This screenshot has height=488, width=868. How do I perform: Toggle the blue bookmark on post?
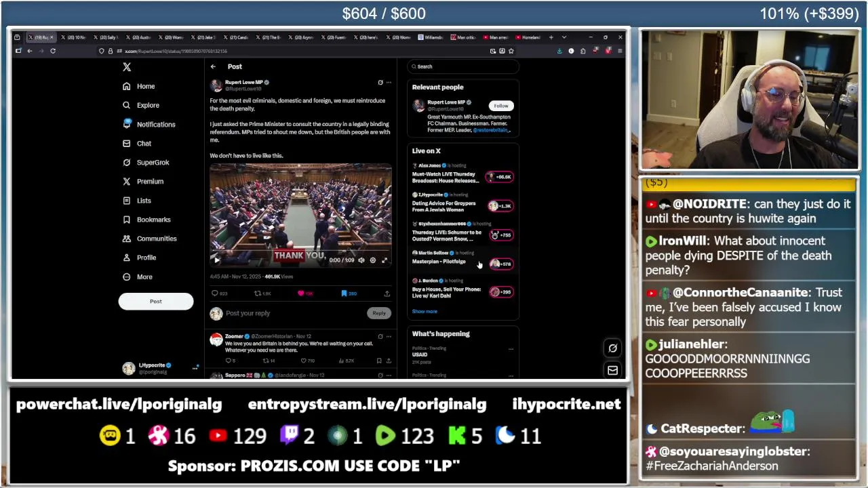click(344, 293)
